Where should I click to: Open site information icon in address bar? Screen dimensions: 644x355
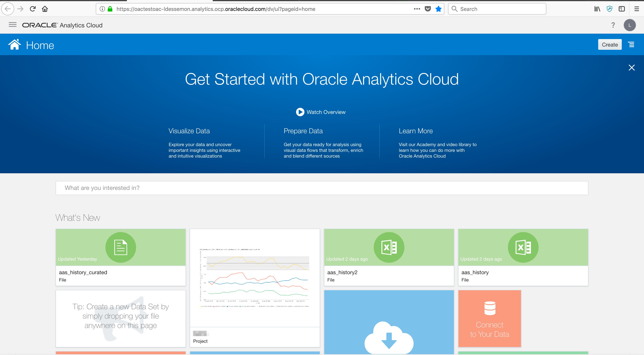point(102,9)
